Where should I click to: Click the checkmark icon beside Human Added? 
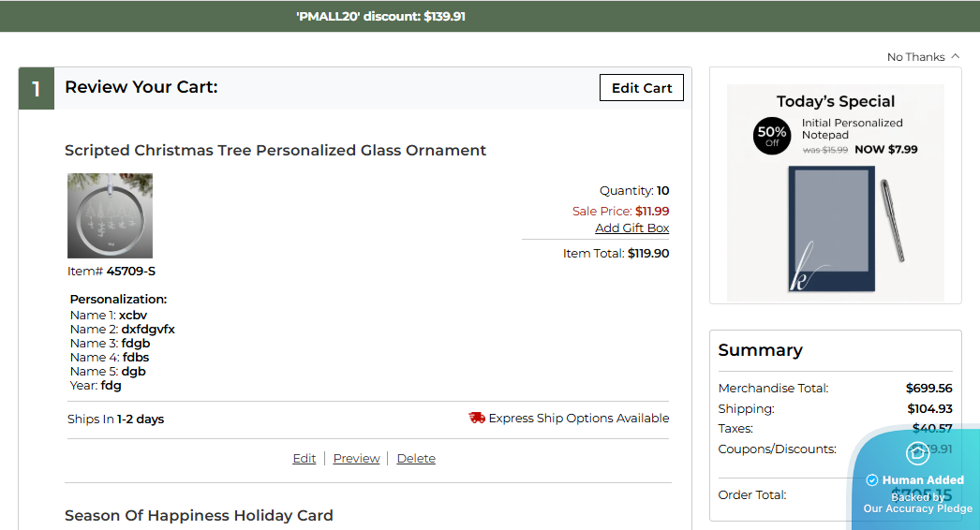[x=872, y=480]
